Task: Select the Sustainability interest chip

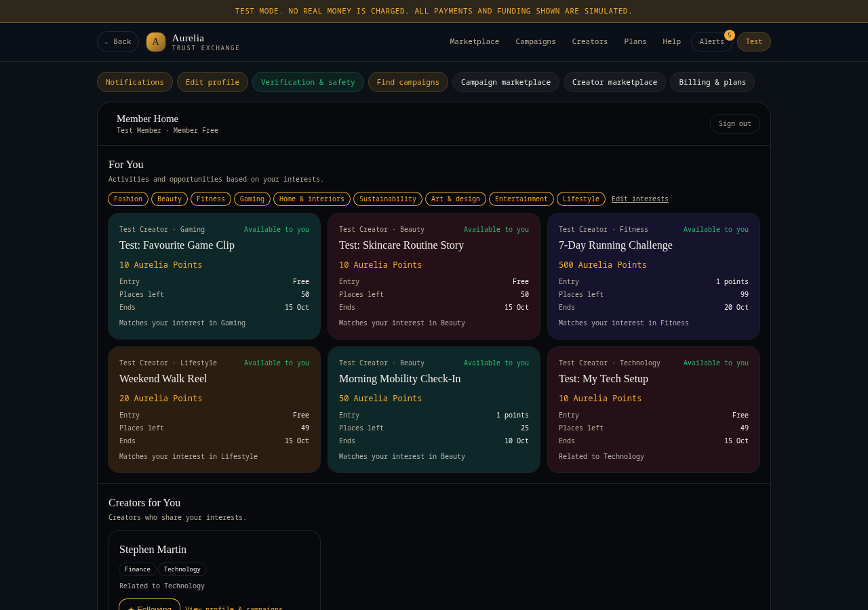Action: pos(388,199)
